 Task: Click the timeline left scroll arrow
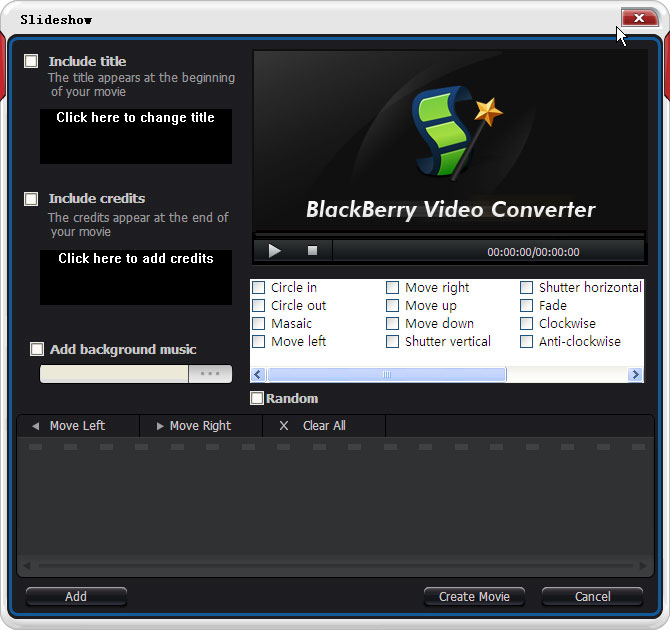coord(26,566)
